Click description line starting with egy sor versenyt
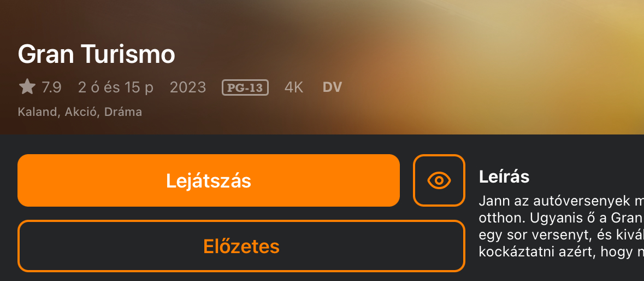This screenshot has width=644, height=281. pos(561,236)
